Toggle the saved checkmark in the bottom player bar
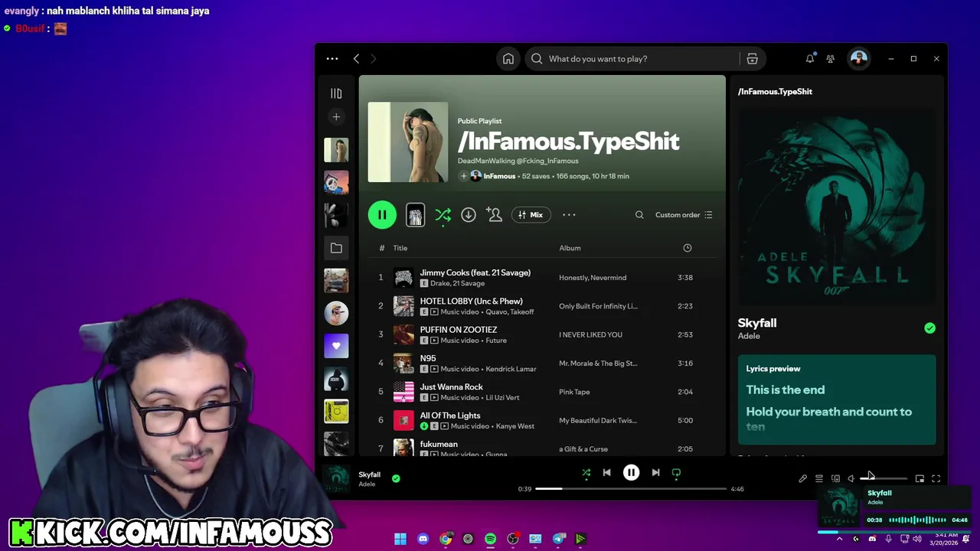Image resolution: width=980 pixels, height=551 pixels. (x=396, y=478)
